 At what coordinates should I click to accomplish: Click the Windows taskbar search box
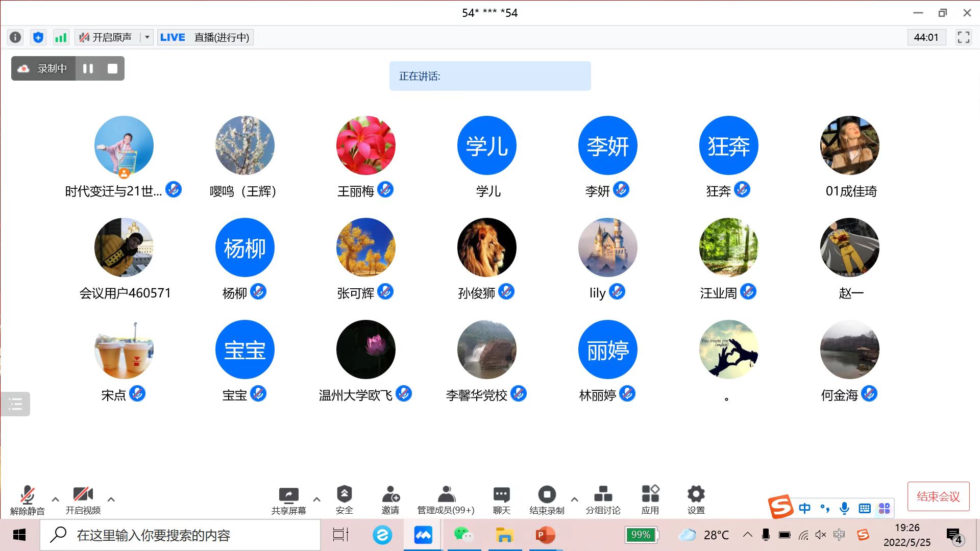click(x=179, y=535)
